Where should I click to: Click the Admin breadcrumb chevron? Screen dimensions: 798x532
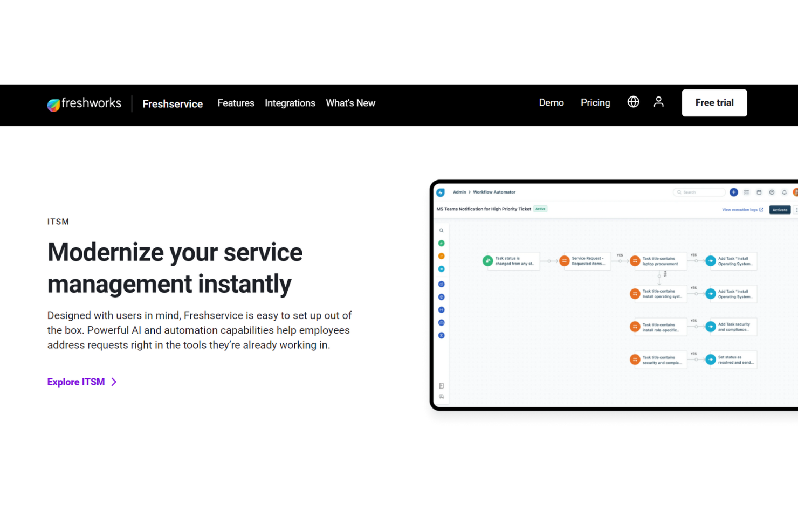pyautogui.click(x=470, y=192)
